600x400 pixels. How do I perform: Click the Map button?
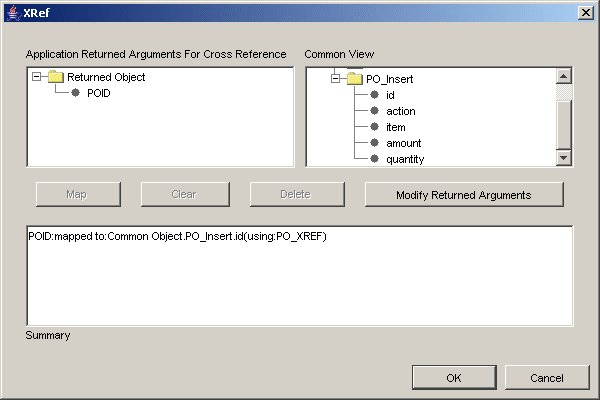(x=78, y=194)
